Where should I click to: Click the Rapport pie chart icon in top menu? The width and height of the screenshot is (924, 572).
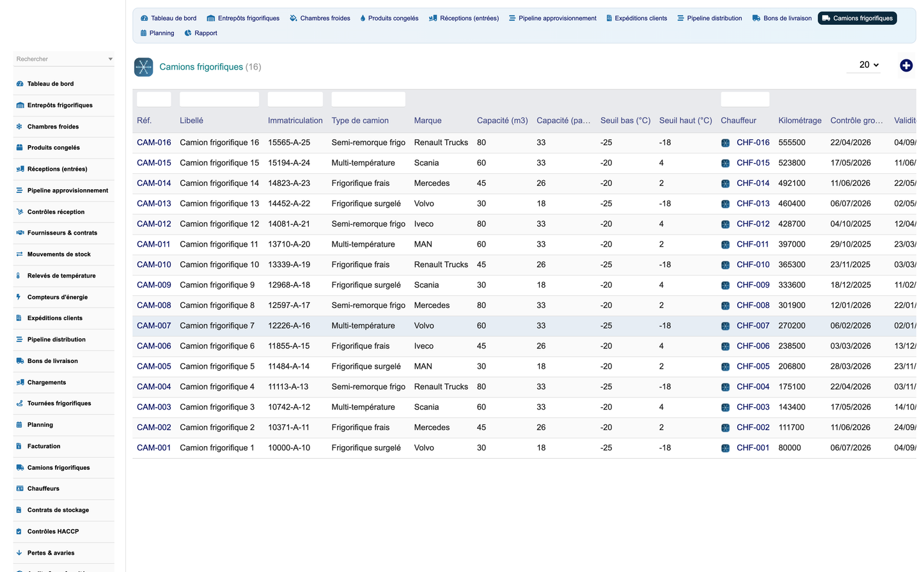188,33
